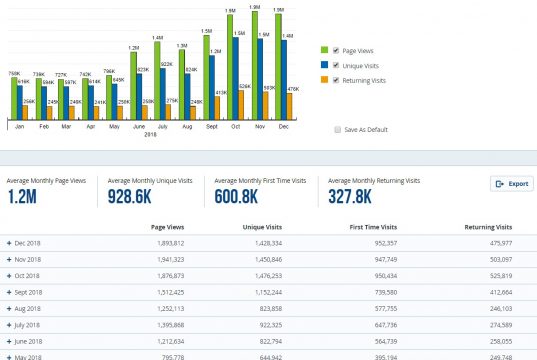The width and height of the screenshot is (537, 360).
Task: Enable the Save As Default checkbox
Action: (x=338, y=129)
